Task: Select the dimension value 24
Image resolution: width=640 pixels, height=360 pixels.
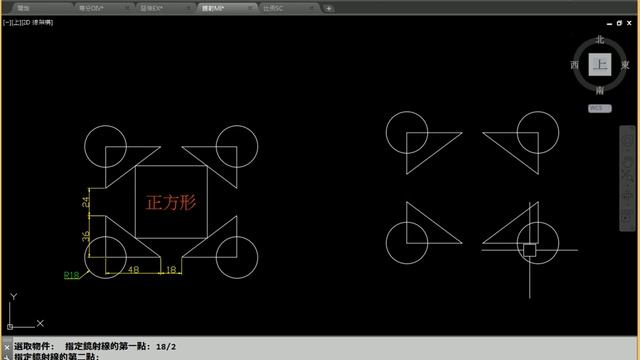Action: [x=85, y=202]
